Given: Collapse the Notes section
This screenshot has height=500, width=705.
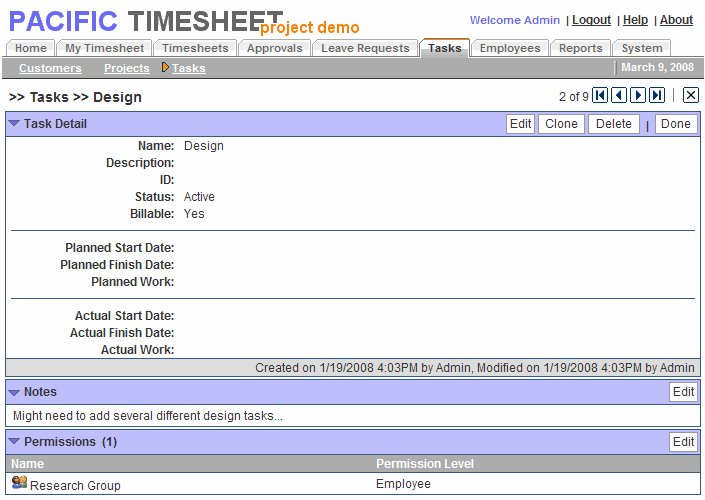Looking at the screenshot, I should [14, 392].
